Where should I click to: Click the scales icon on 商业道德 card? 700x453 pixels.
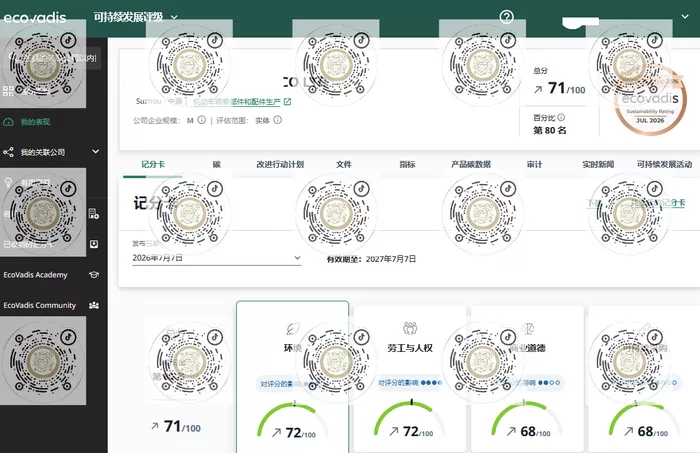[528, 329]
